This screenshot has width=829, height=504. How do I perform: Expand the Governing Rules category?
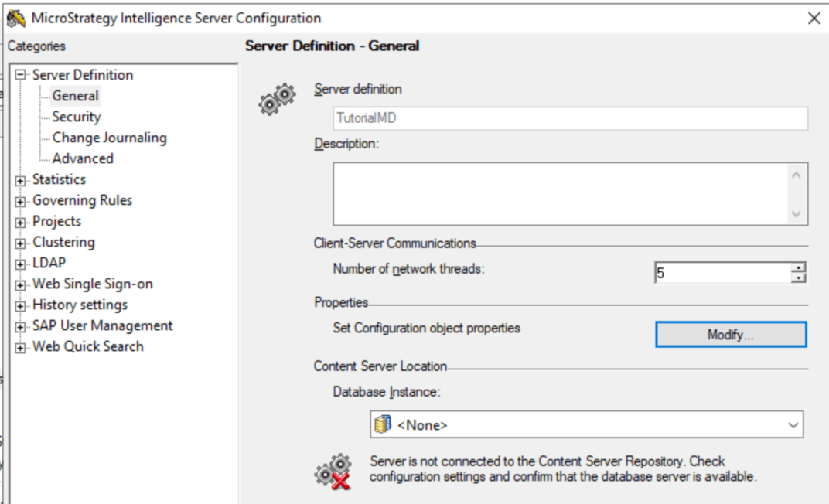coord(20,202)
